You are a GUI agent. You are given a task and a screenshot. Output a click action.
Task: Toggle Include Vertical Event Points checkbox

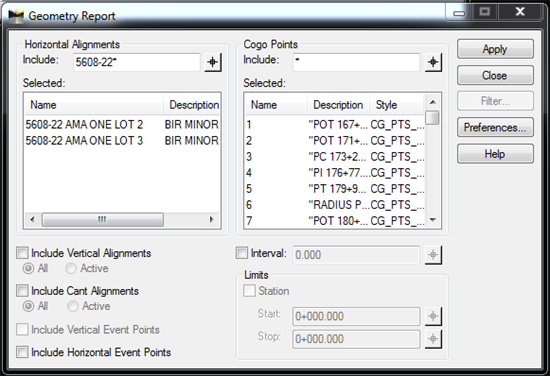(22, 329)
